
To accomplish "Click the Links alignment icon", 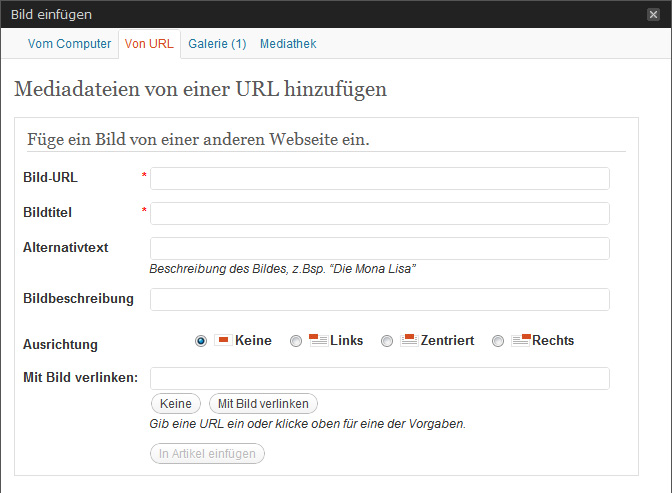I will click(x=317, y=340).
